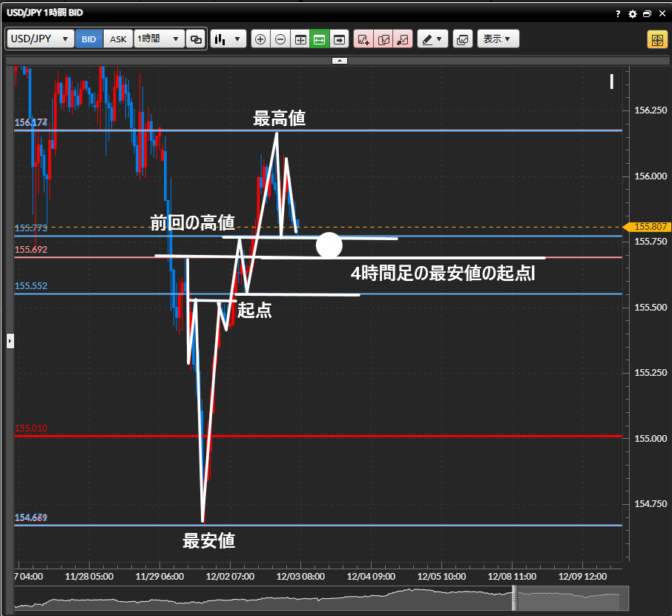Screen dimensions: 672x616
Task: Open the chart type candlestick dropdown
Action: click(228, 39)
